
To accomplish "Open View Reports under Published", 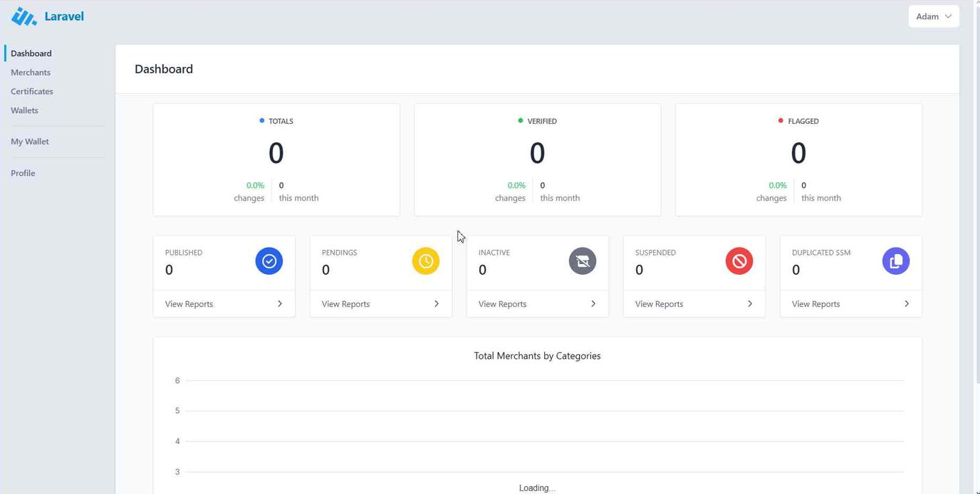I will [189, 304].
